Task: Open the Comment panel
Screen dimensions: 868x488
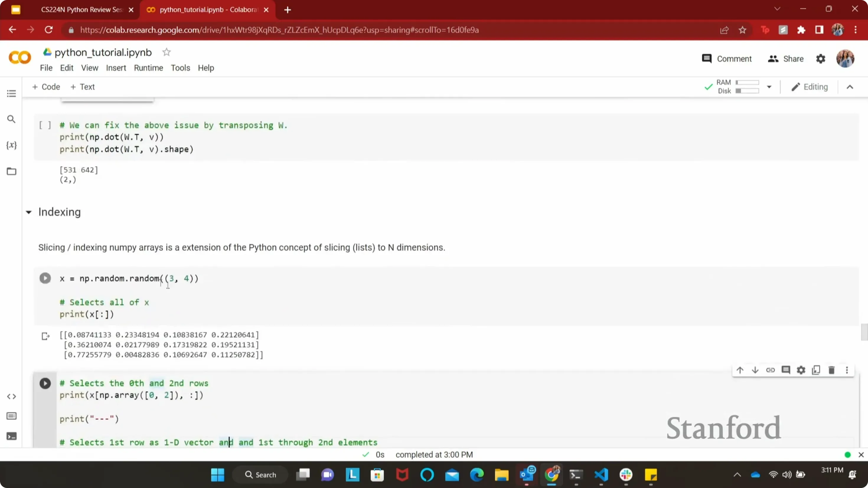Action: (727, 59)
